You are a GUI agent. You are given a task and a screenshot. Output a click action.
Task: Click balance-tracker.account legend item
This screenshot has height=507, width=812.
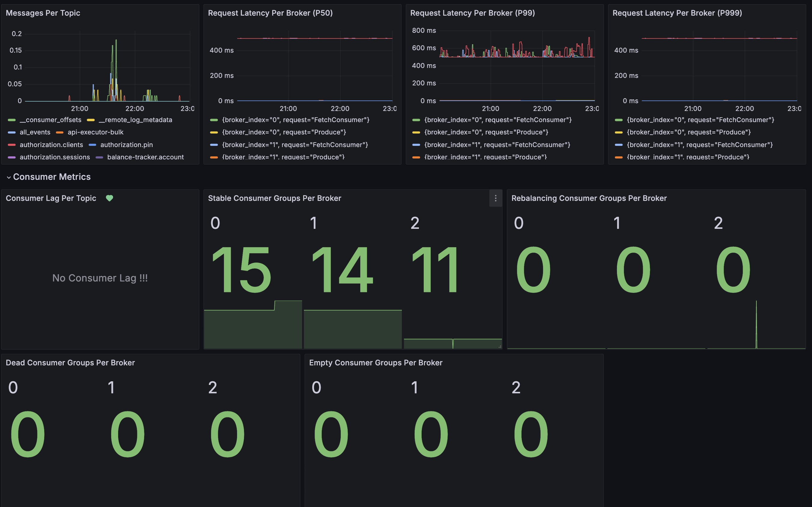pyautogui.click(x=145, y=157)
